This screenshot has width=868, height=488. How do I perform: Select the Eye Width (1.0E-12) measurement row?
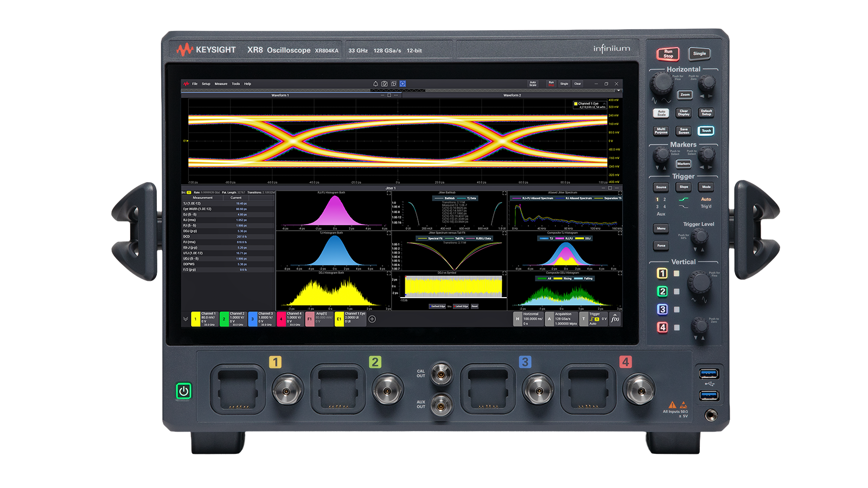pos(228,209)
